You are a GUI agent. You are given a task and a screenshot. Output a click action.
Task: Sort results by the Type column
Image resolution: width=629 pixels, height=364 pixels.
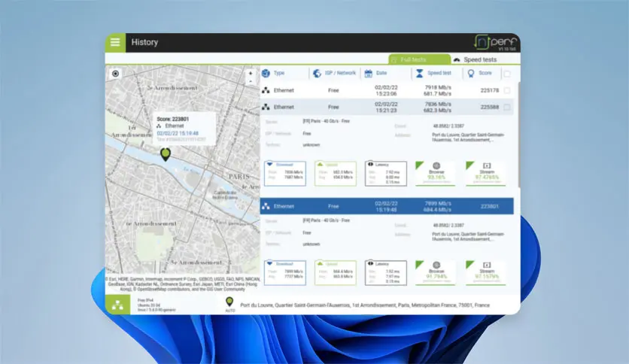pyautogui.click(x=273, y=74)
